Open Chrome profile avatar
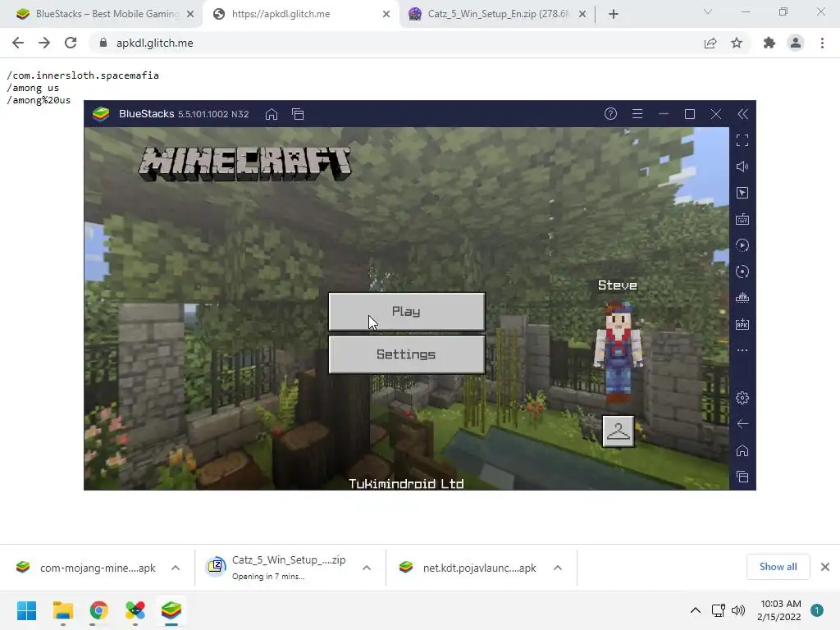The width and height of the screenshot is (840, 630). [796, 43]
